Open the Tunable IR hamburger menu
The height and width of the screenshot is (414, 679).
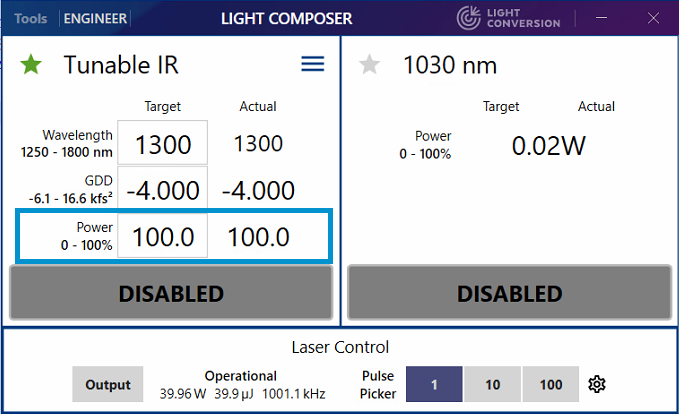click(x=313, y=64)
